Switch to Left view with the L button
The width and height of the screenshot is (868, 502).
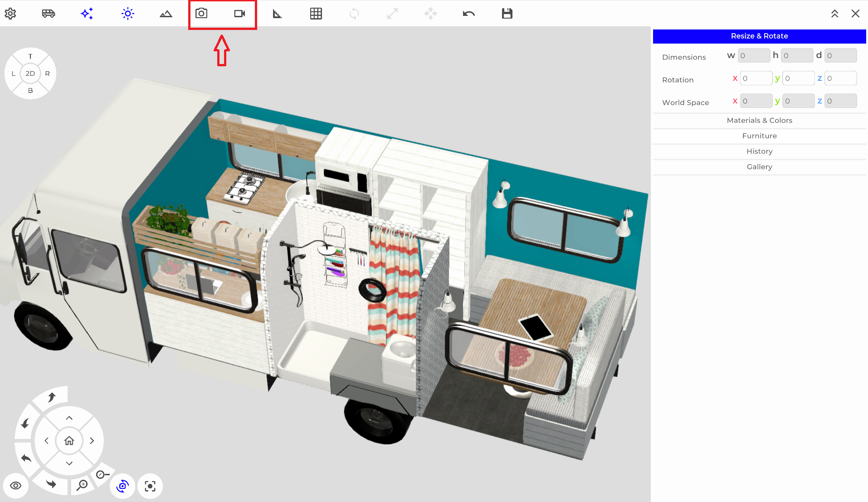tap(14, 74)
